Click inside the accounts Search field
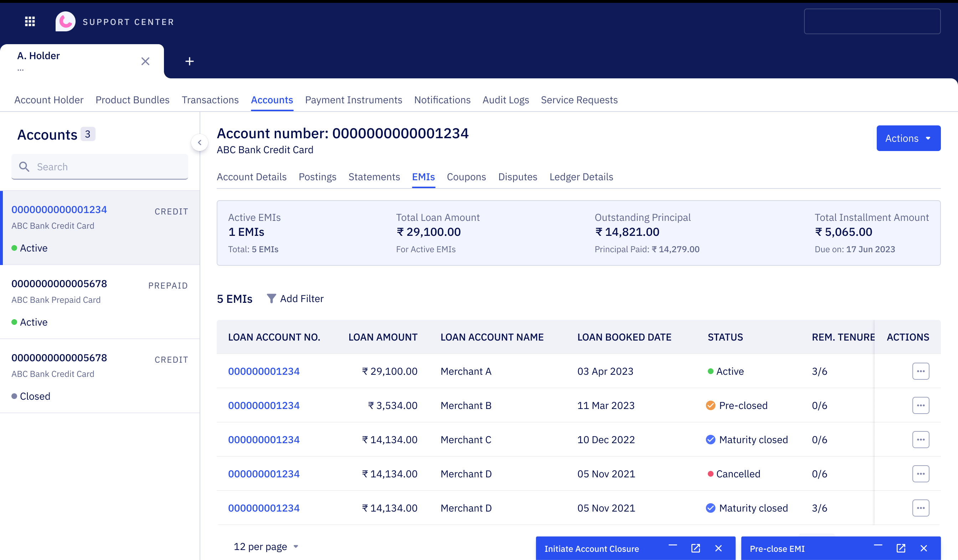The height and width of the screenshot is (560, 958). [x=99, y=167]
